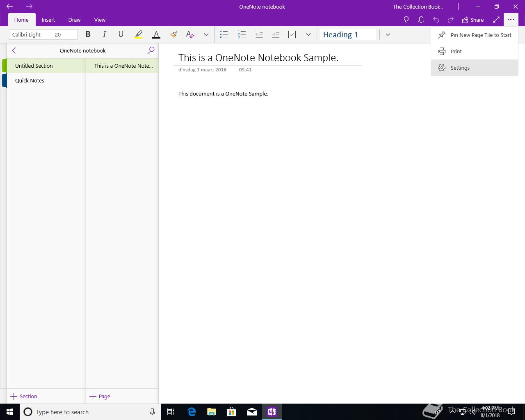Open the page 'This is a OneNote Note...'
The width and height of the screenshot is (525, 420).
(122, 66)
